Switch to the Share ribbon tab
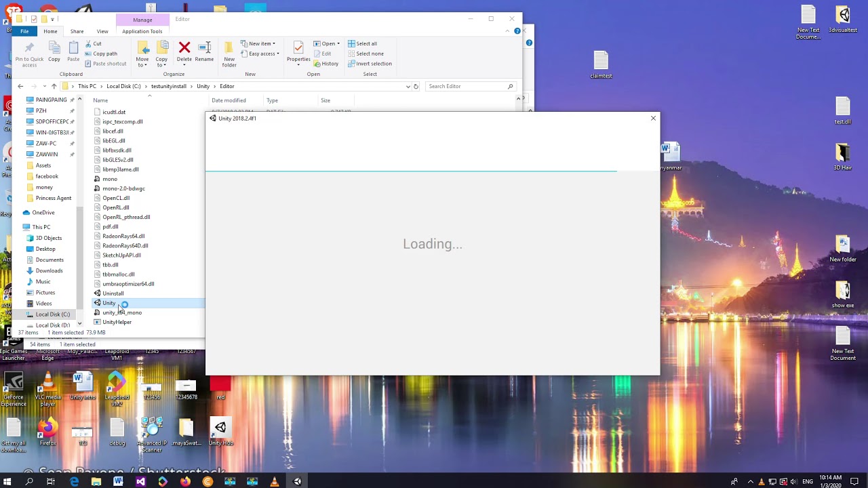This screenshot has width=868, height=488. [x=77, y=31]
